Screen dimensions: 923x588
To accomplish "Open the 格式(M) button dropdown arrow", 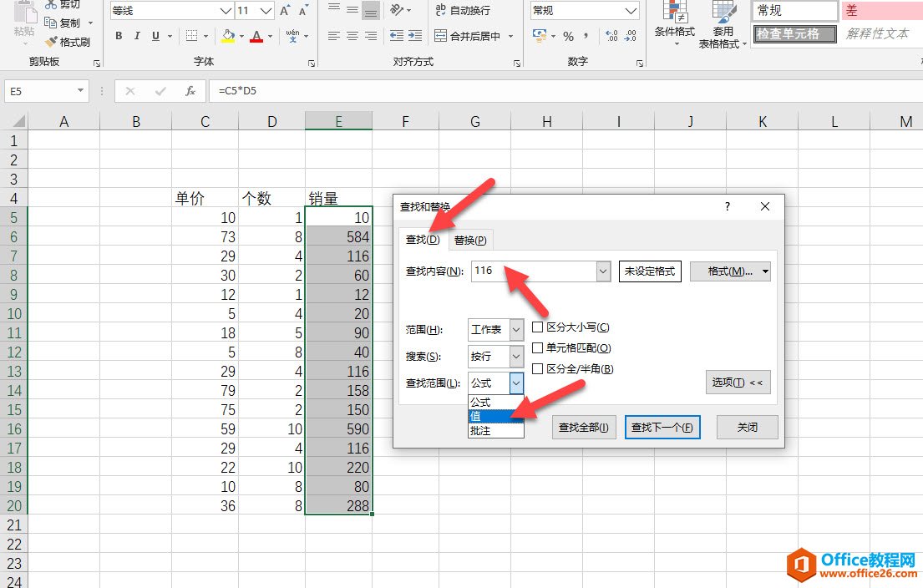I will (765, 271).
